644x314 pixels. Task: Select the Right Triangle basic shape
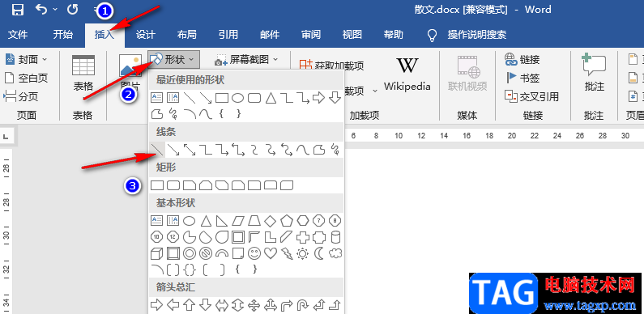(x=222, y=221)
